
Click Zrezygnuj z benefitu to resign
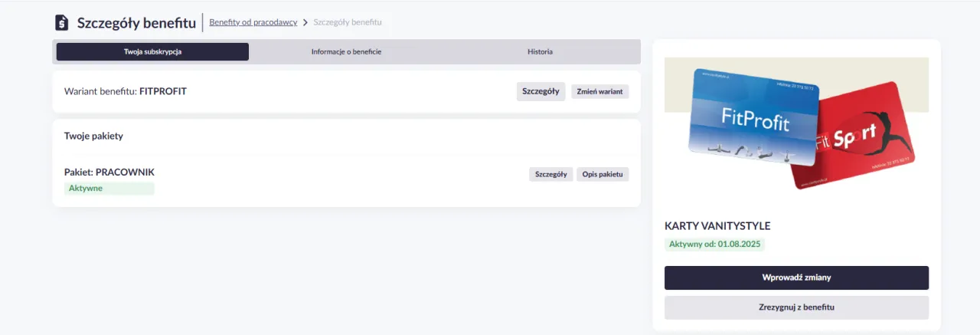coord(796,307)
